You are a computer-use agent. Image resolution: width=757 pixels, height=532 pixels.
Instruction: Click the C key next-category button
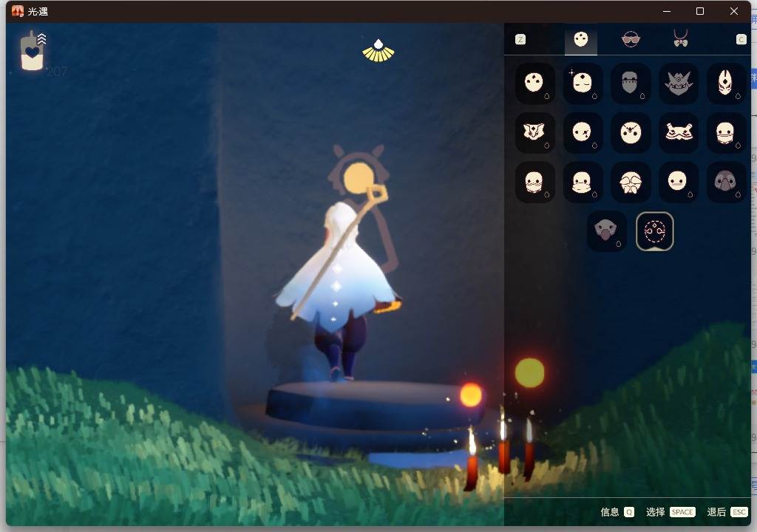[x=741, y=40]
